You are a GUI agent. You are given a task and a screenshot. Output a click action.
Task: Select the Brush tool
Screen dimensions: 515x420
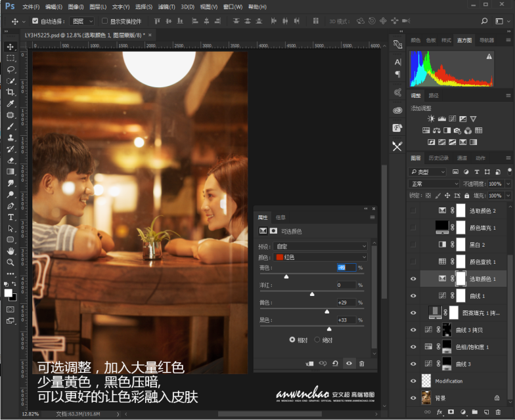(x=11, y=126)
